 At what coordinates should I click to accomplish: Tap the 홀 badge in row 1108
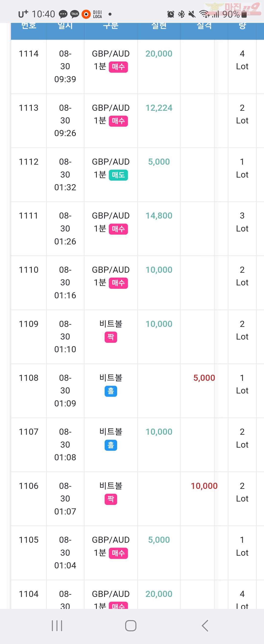point(111,391)
